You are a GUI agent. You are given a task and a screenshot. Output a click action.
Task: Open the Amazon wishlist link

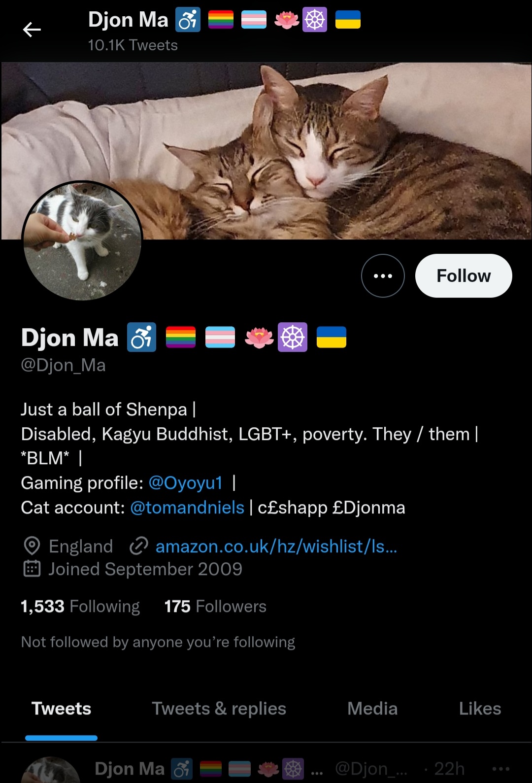click(276, 546)
